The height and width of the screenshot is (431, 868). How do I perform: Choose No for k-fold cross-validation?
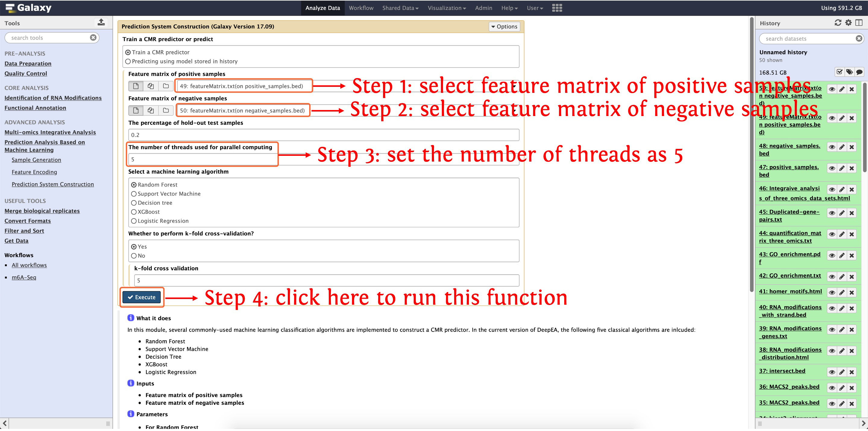(x=134, y=256)
